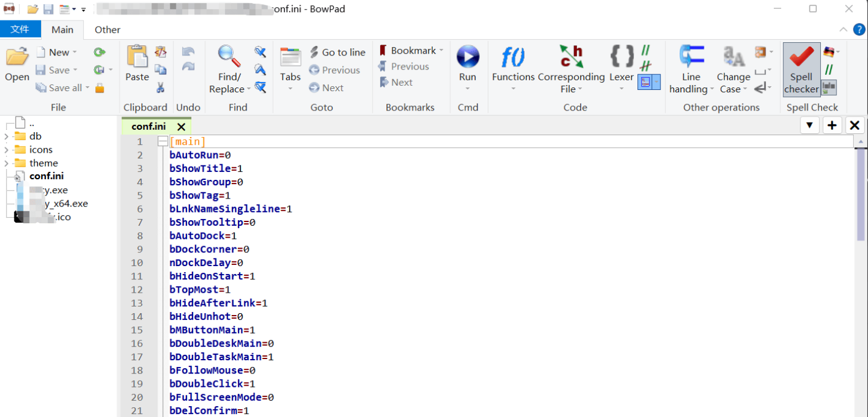868x417 pixels.
Task: Collapse the ribbon with the chevron
Action: 843,30
